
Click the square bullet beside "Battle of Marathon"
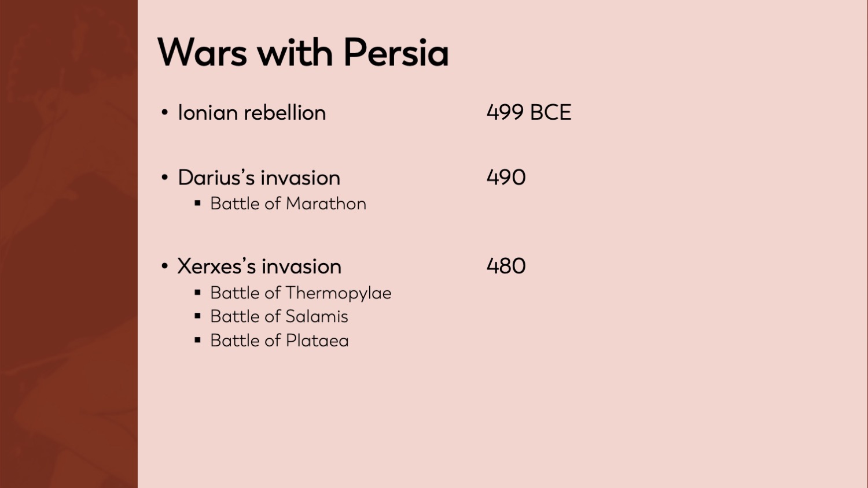coord(198,204)
